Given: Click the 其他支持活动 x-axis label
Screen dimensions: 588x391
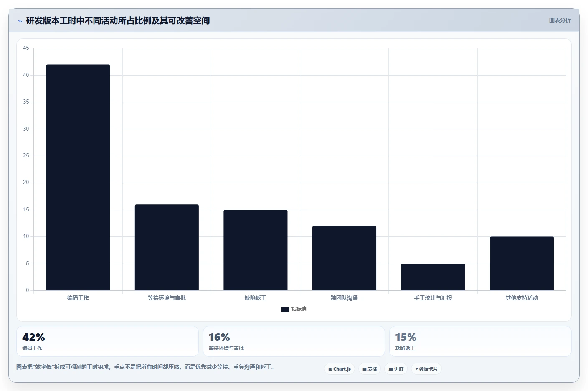Looking at the screenshot, I should coord(522,298).
